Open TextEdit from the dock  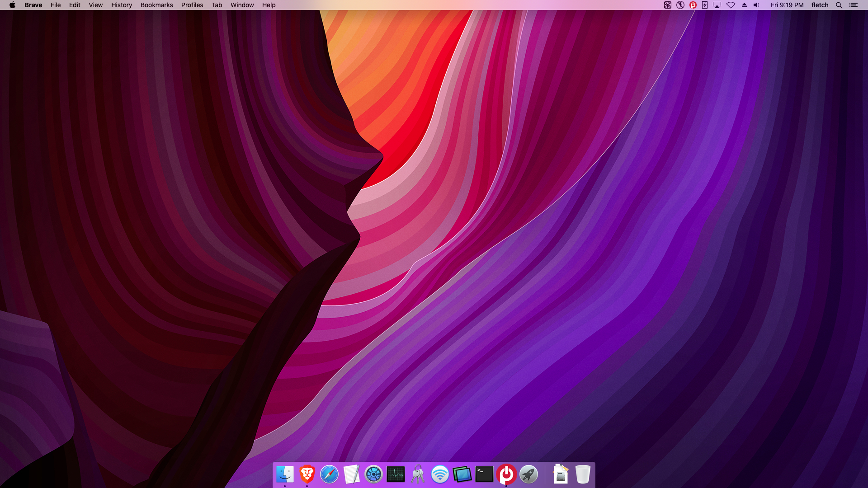click(351, 474)
